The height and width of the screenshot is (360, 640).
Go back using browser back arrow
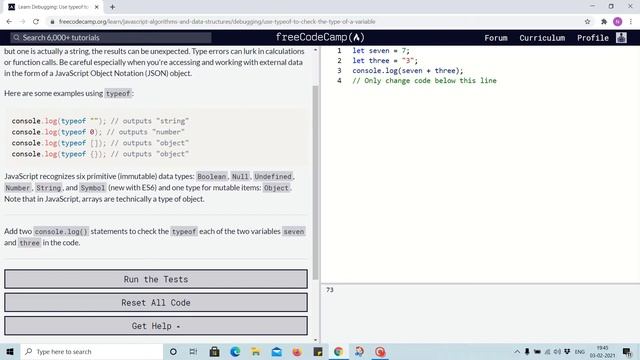[9, 22]
